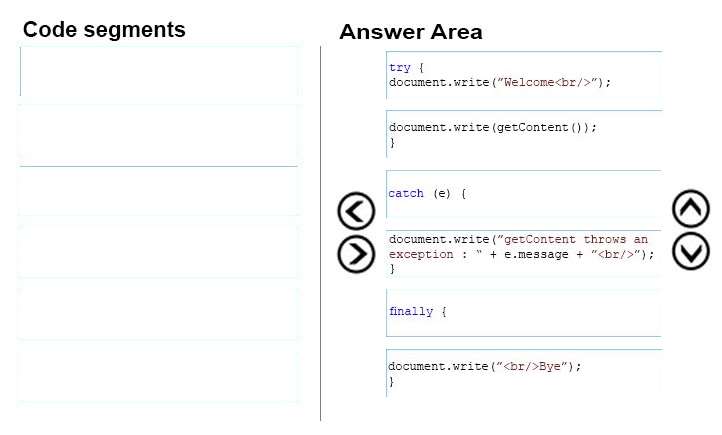
Task: Click the fourth empty code segment slot
Action: coord(159,247)
